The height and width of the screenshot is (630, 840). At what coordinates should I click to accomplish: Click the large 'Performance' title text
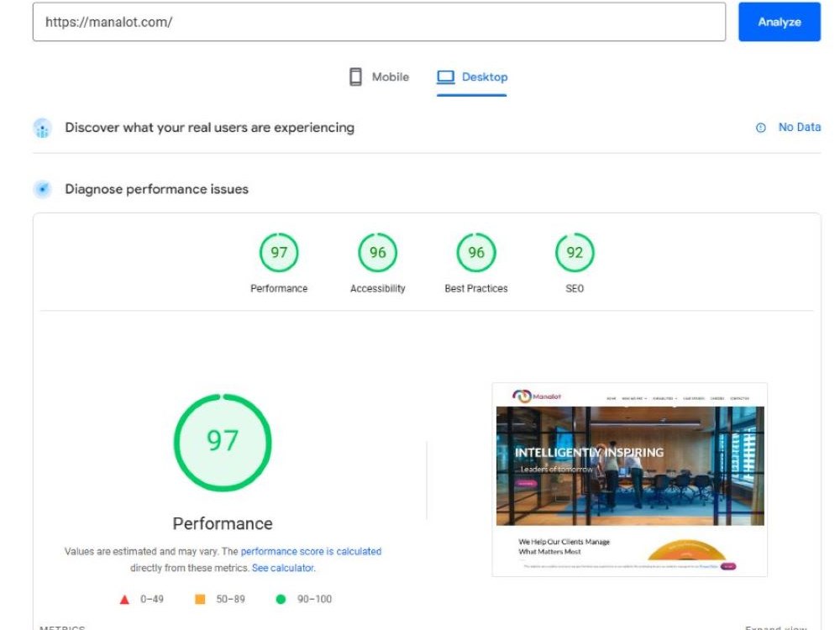(x=223, y=523)
